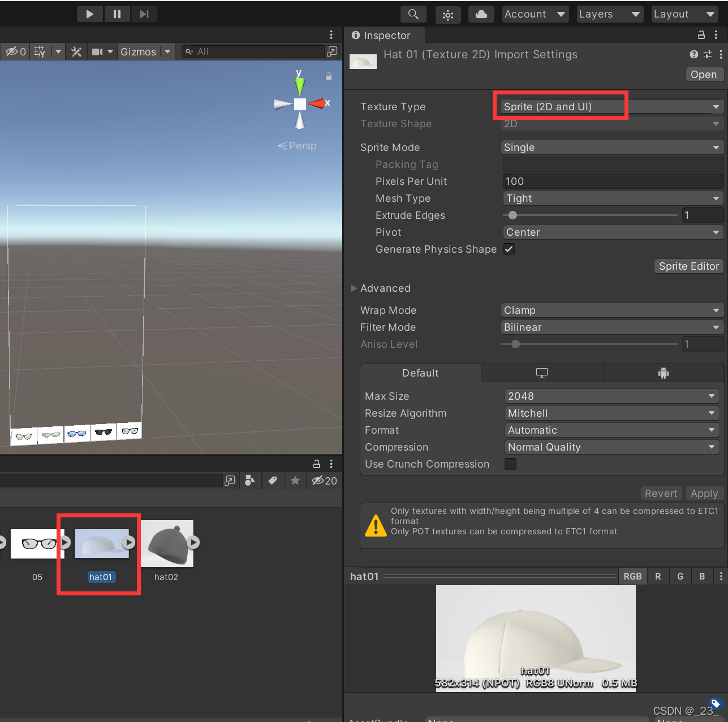Expand the Advanced section
Viewport: 728px width, 722px height.
coord(354,288)
